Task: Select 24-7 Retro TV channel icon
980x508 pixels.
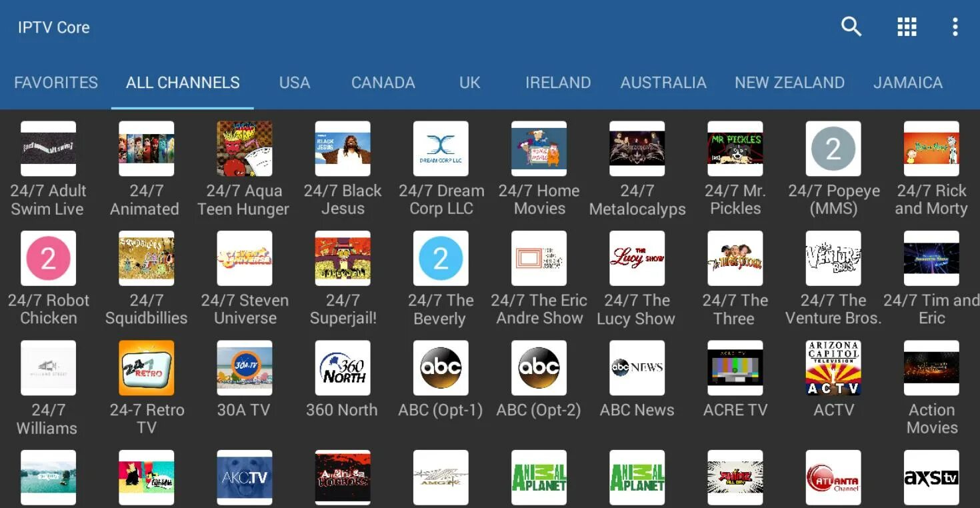Action: [146, 368]
